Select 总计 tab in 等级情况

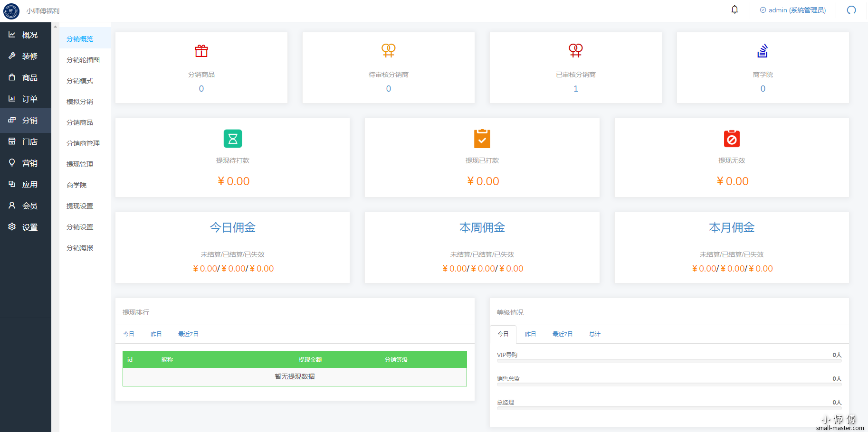(595, 334)
